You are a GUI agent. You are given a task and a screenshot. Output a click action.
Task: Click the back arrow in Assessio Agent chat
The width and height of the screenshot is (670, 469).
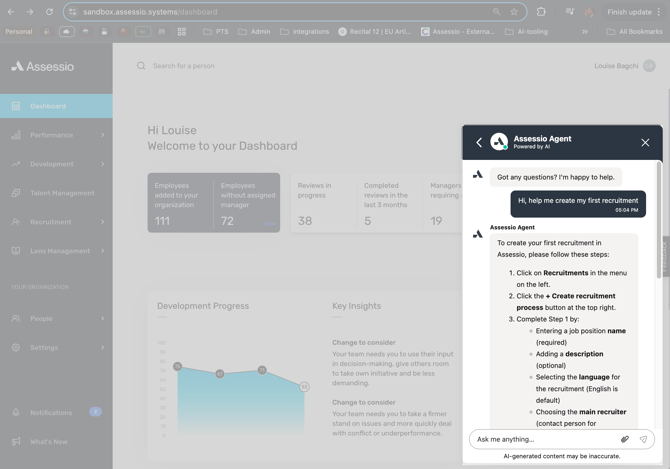click(479, 143)
